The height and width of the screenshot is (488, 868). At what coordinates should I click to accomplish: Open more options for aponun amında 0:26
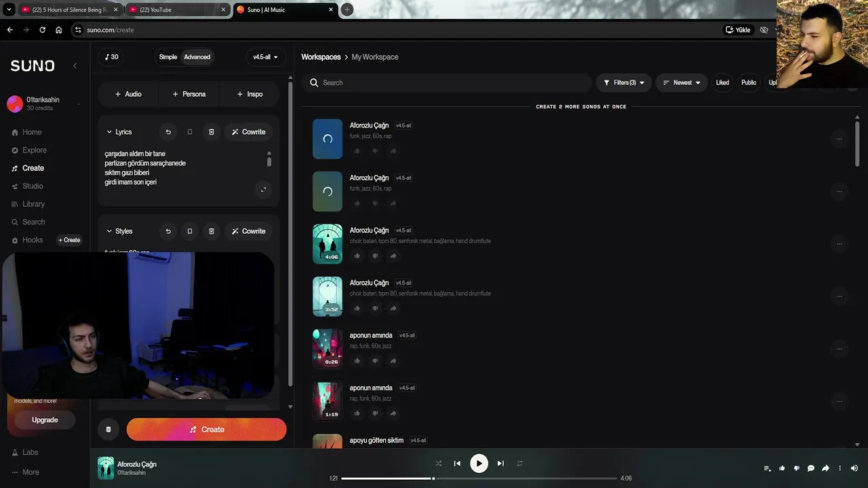(839, 349)
